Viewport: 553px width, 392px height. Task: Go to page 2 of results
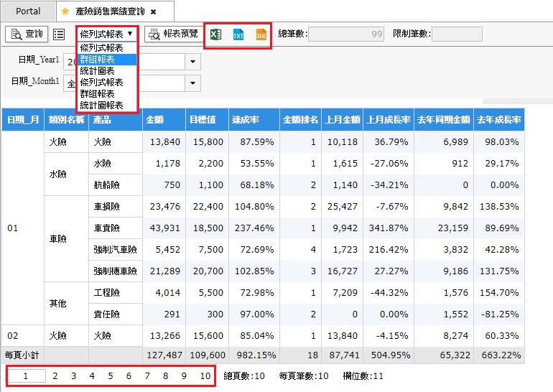click(55, 375)
